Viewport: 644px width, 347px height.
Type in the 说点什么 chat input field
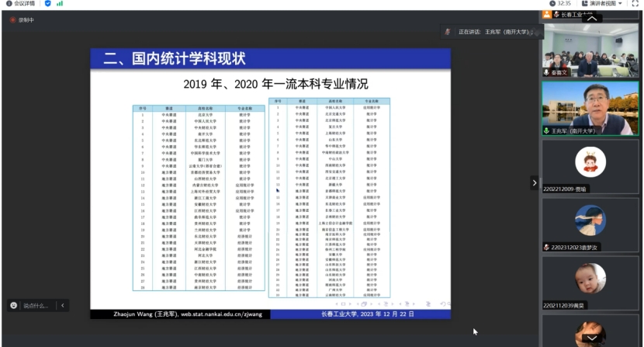pos(36,306)
